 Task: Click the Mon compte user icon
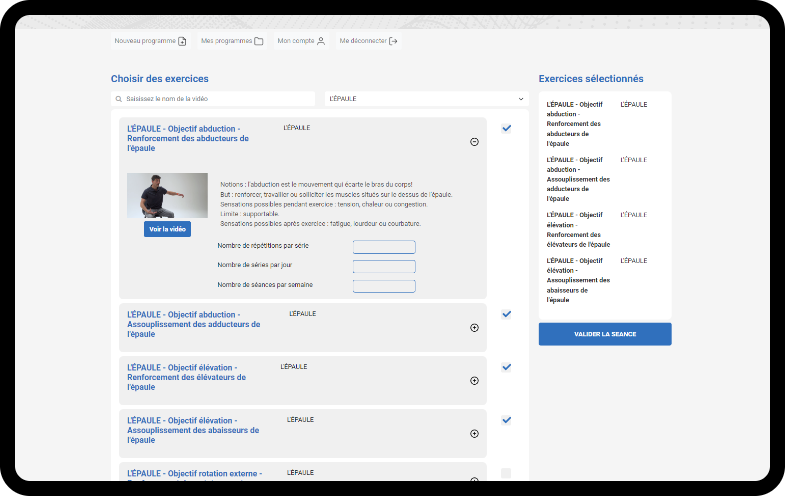coord(321,41)
